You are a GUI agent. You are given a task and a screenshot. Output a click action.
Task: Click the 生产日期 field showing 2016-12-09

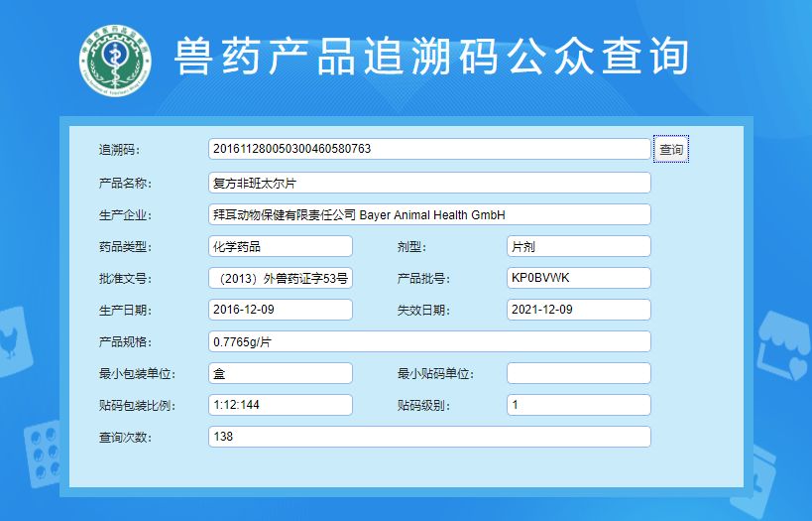281,310
